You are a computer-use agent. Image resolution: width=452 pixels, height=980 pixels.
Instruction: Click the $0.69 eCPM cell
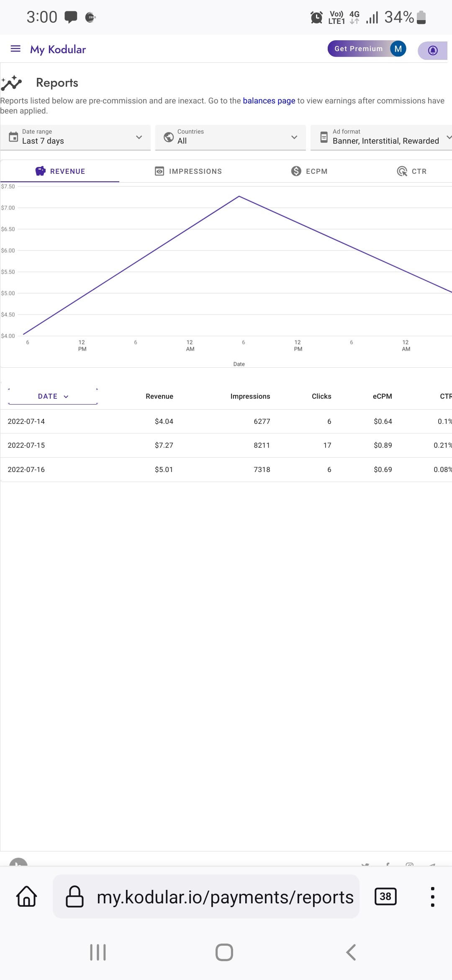383,469
